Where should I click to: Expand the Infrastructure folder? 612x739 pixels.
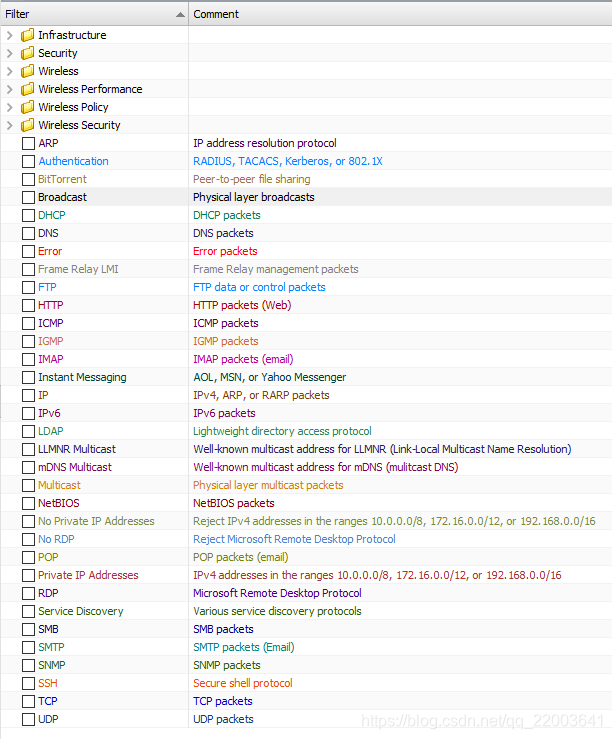[x=9, y=35]
